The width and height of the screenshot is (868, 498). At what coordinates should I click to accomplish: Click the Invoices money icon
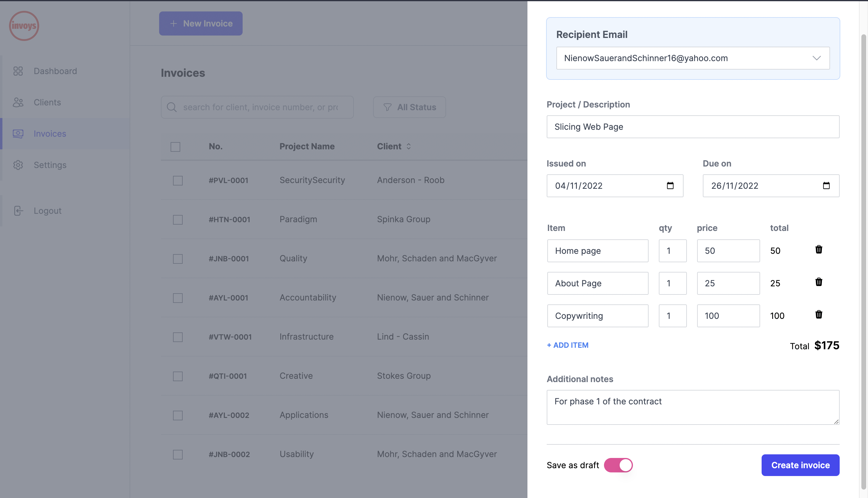tap(18, 134)
